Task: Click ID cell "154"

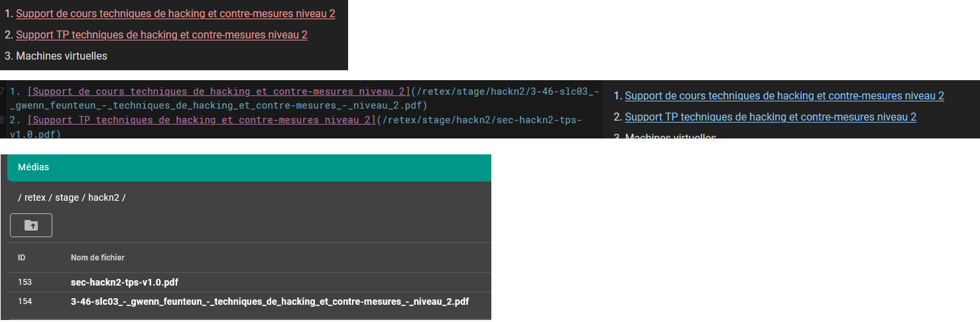Action: [x=25, y=301]
